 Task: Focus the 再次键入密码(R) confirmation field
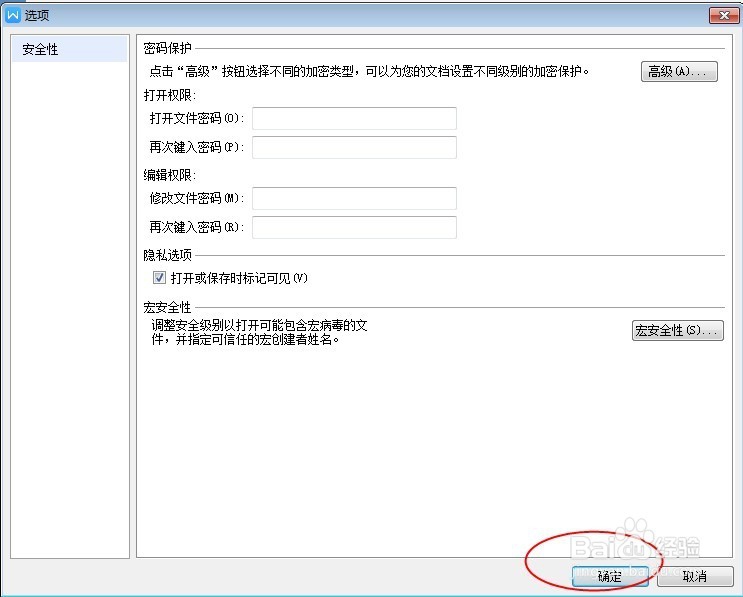pos(354,227)
